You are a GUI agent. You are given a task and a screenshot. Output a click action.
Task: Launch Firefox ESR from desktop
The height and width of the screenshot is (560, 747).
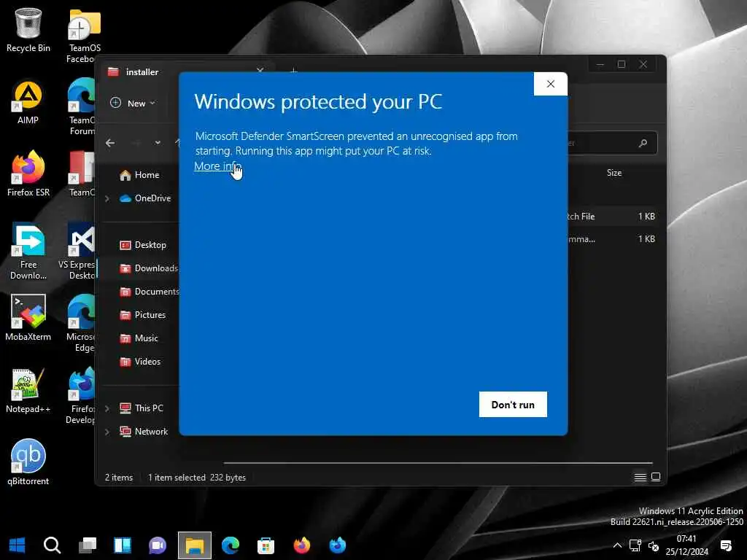click(x=28, y=174)
